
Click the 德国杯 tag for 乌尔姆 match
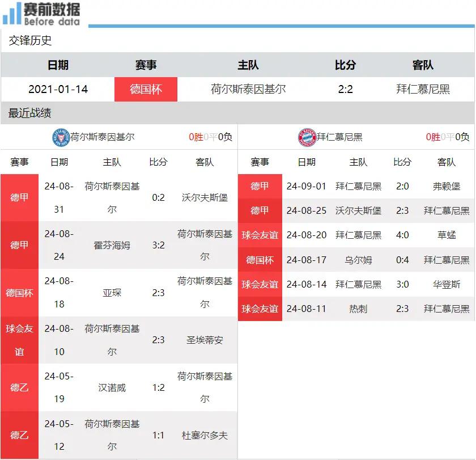tap(260, 260)
